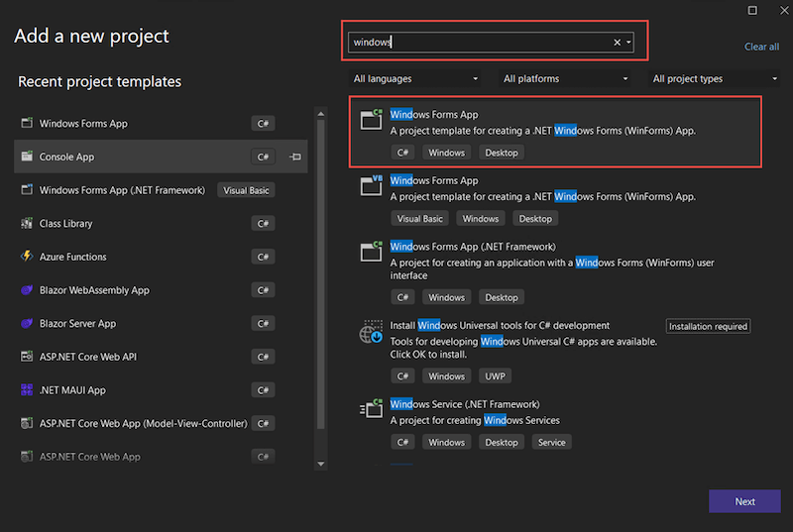This screenshot has height=532, width=793.
Task: Open the All platforms dropdown
Action: tap(564, 79)
